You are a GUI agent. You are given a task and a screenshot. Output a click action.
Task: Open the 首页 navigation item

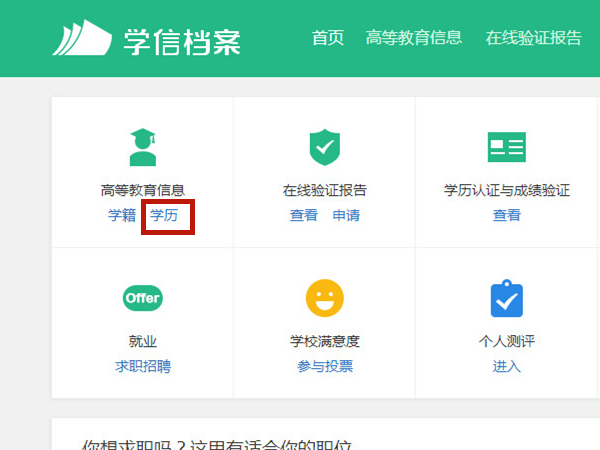[328, 38]
